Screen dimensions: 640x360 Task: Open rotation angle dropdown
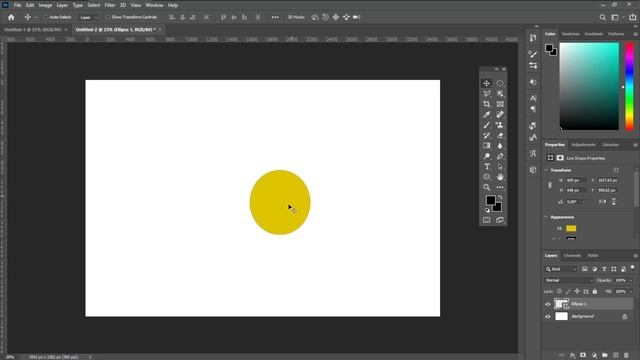[584, 202]
